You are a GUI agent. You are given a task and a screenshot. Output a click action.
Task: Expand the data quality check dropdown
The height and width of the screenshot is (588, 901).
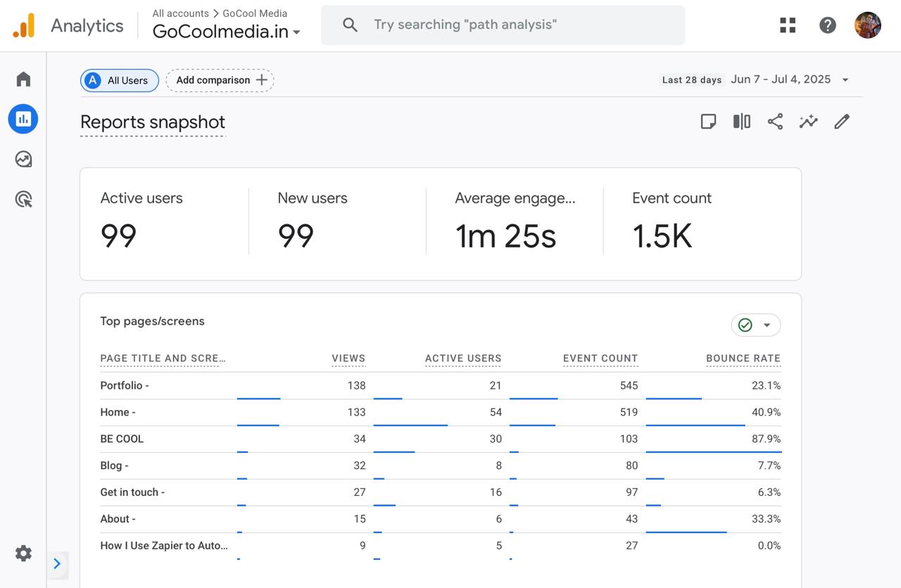[x=756, y=325]
